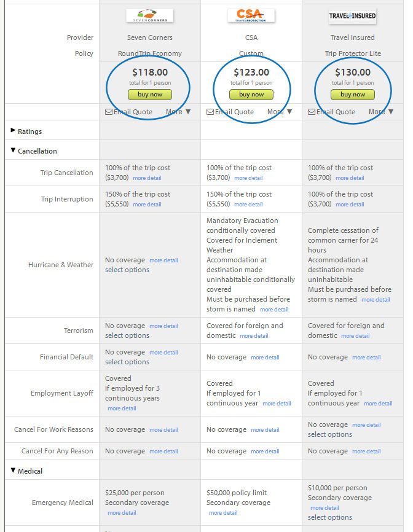This screenshot has height=532, width=413.
Task: Open more detail for CSA Employment Layoff
Action: click(x=277, y=404)
